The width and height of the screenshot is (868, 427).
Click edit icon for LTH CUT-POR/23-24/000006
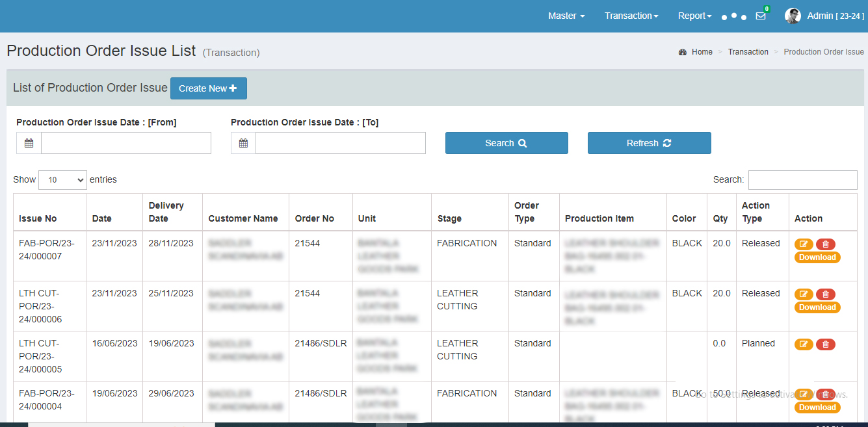(x=804, y=294)
